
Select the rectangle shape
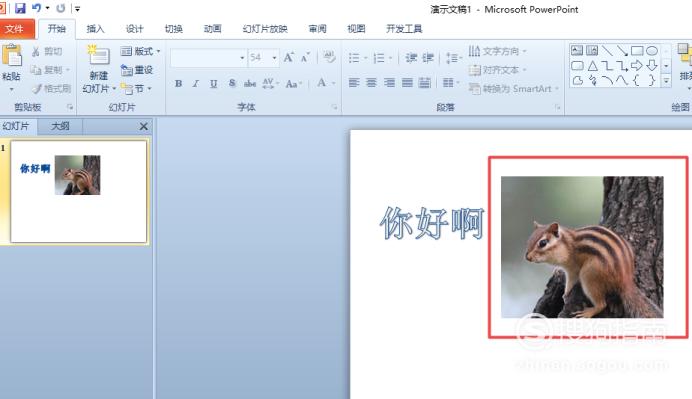637,50
